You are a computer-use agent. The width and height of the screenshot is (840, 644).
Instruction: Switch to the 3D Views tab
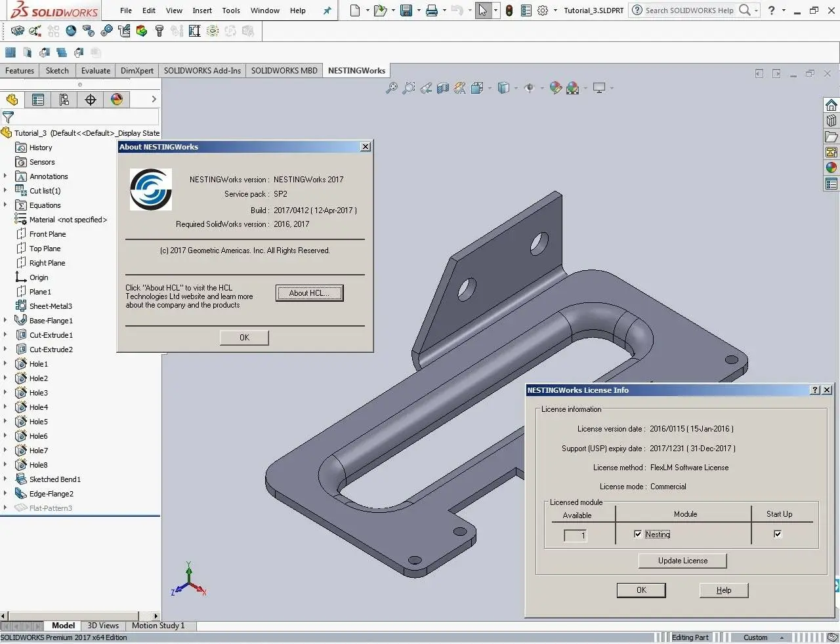coord(103,626)
